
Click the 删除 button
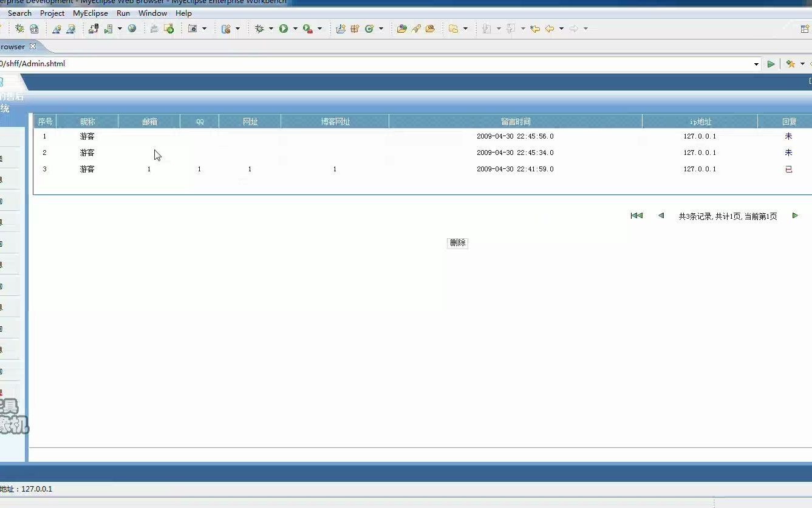(x=457, y=243)
